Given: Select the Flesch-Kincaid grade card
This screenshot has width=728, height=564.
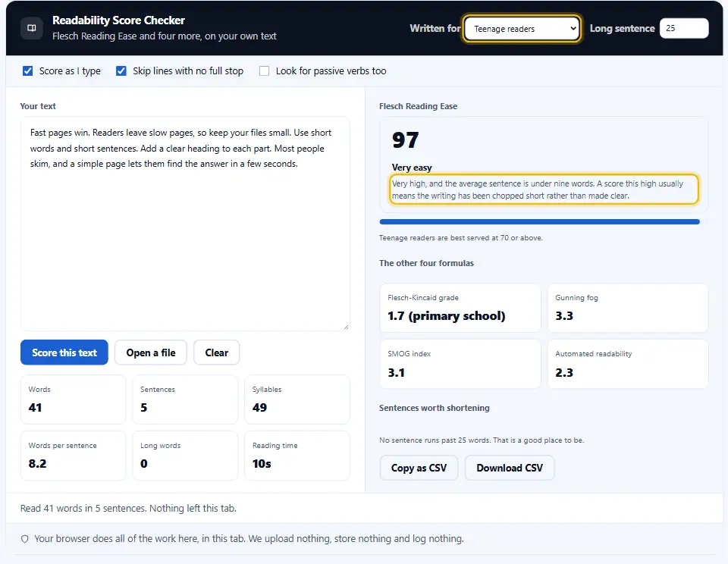Looking at the screenshot, I should pos(460,309).
